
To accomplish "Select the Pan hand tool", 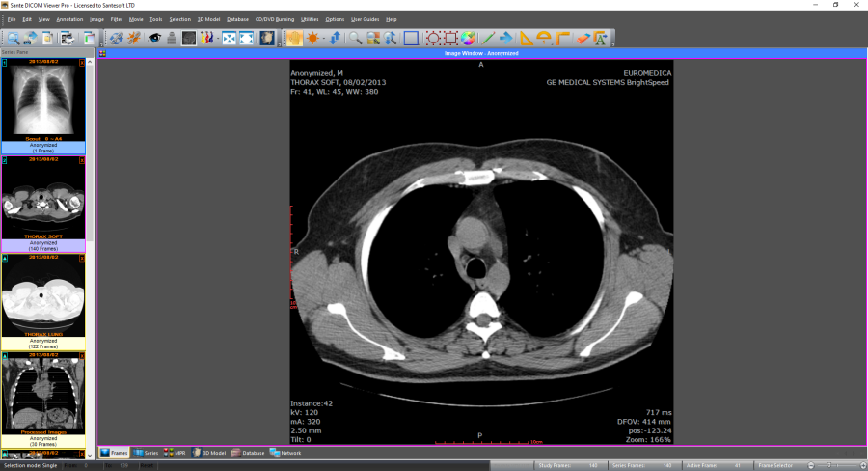I will pyautogui.click(x=294, y=38).
